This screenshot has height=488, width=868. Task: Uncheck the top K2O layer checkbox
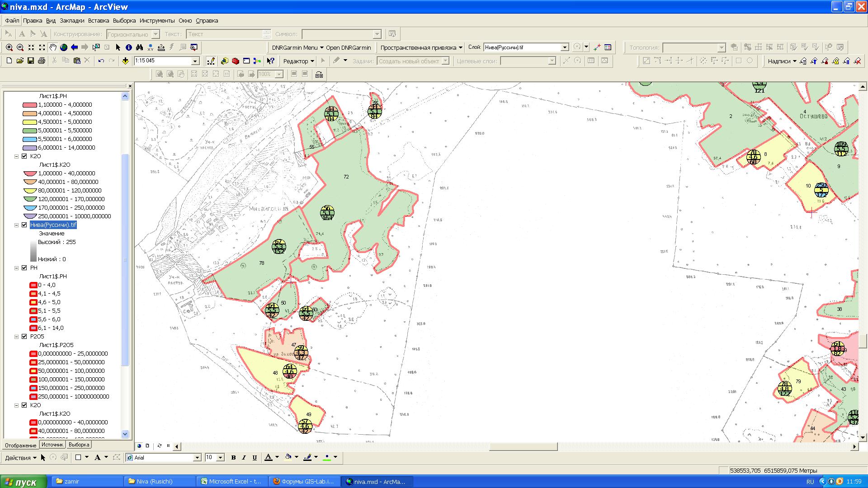pyautogui.click(x=24, y=156)
